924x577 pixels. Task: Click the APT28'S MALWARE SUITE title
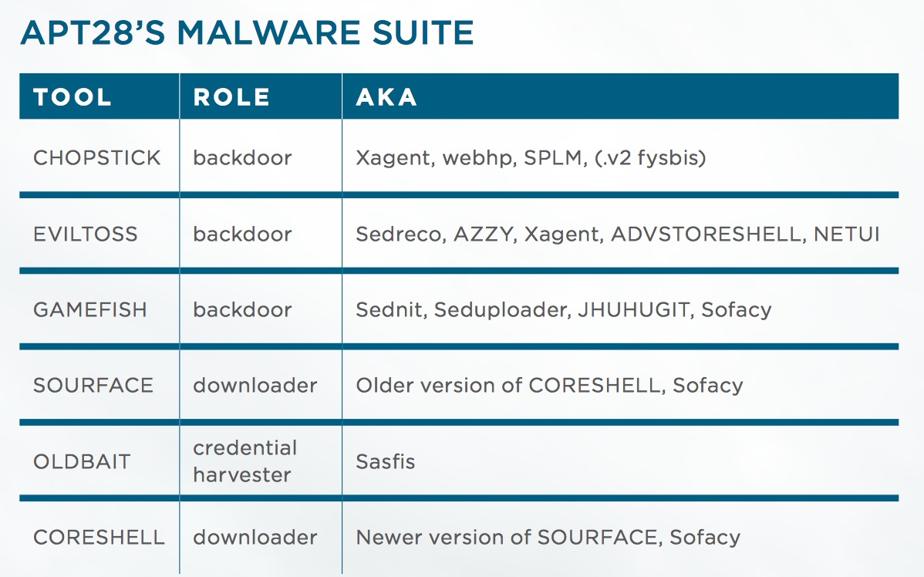click(248, 32)
